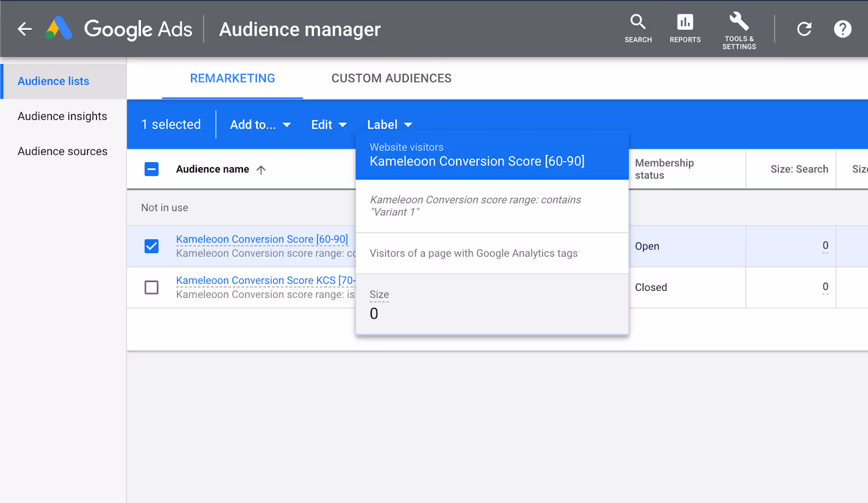Image resolution: width=868 pixels, height=503 pixels.
Task: Select Audience insights in the sidebar
Action: click(62, 116)
